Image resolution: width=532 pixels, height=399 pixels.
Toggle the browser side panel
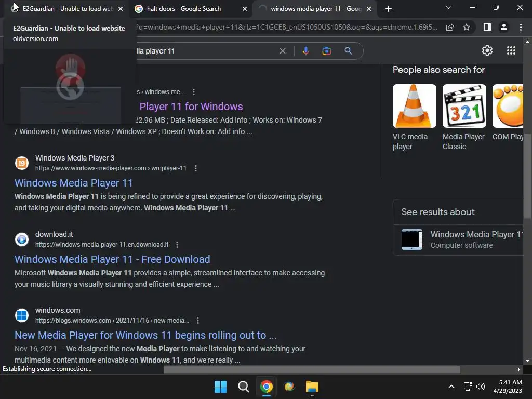pos(487,27)
